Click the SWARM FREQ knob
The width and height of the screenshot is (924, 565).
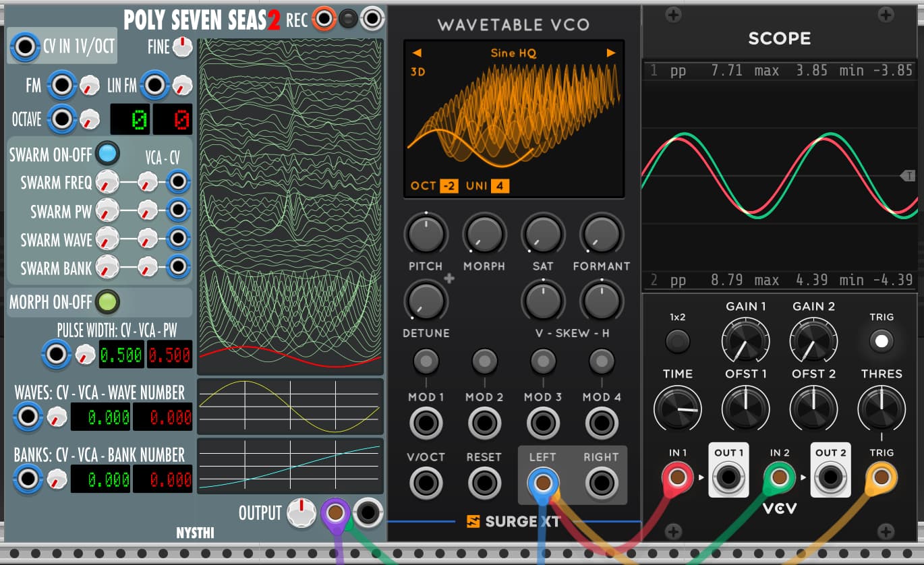point(107,182)
